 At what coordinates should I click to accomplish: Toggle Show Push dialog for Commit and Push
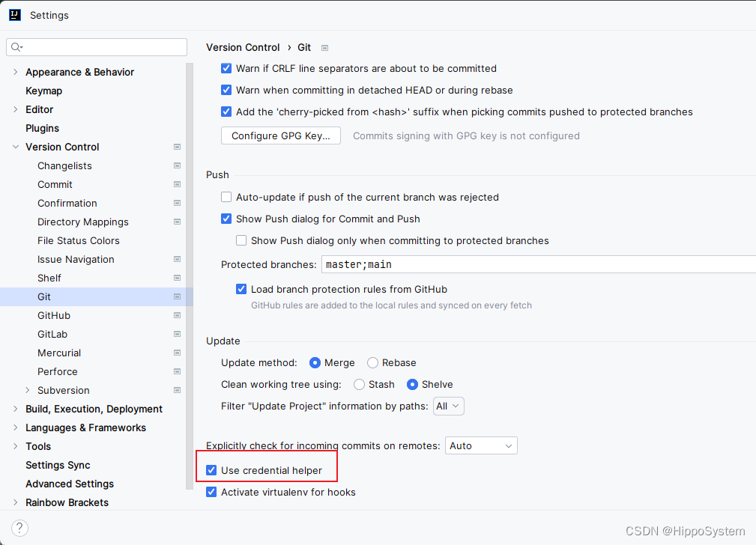tap(226, 219)
